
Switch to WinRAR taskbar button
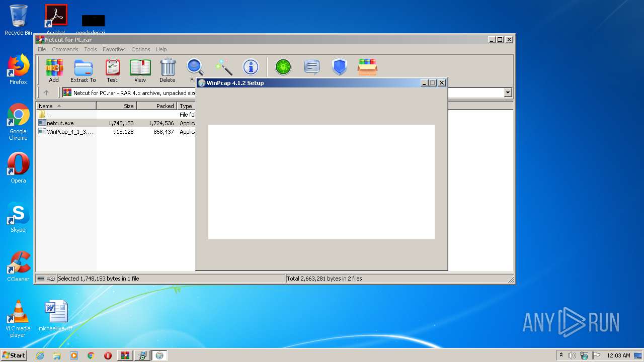pyautogui.click(x=125, y=355)
